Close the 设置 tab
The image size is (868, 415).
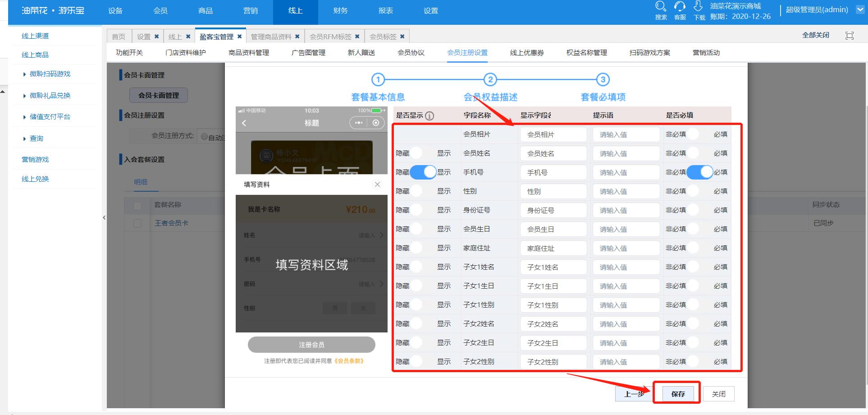(156, 37)
